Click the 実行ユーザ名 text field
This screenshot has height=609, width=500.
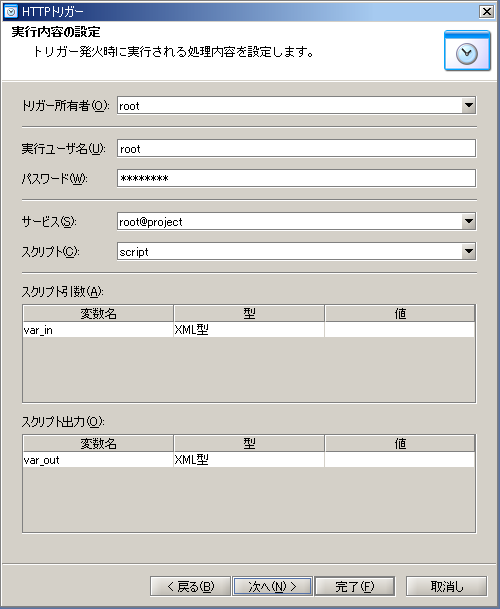tap(296, 148)
